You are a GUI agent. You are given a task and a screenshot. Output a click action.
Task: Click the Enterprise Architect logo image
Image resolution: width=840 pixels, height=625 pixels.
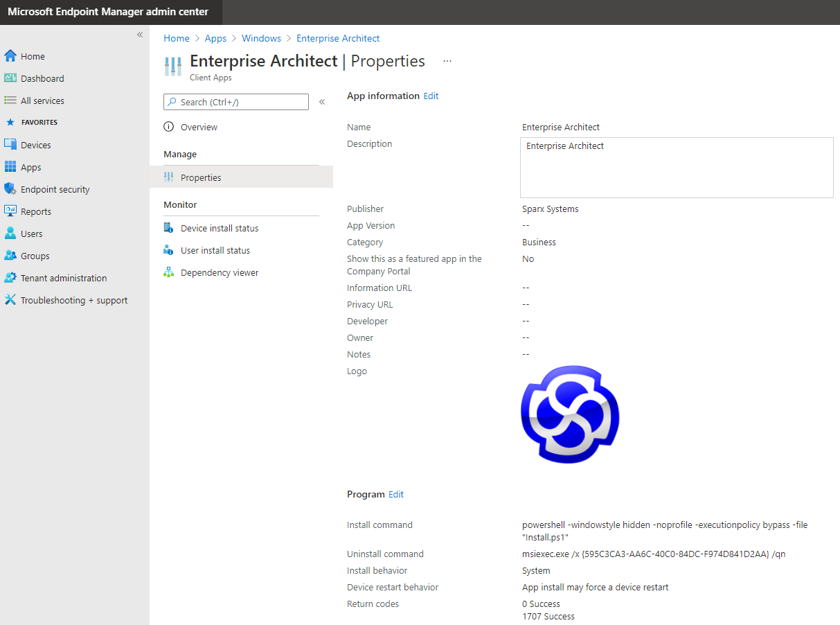point(570,414)
